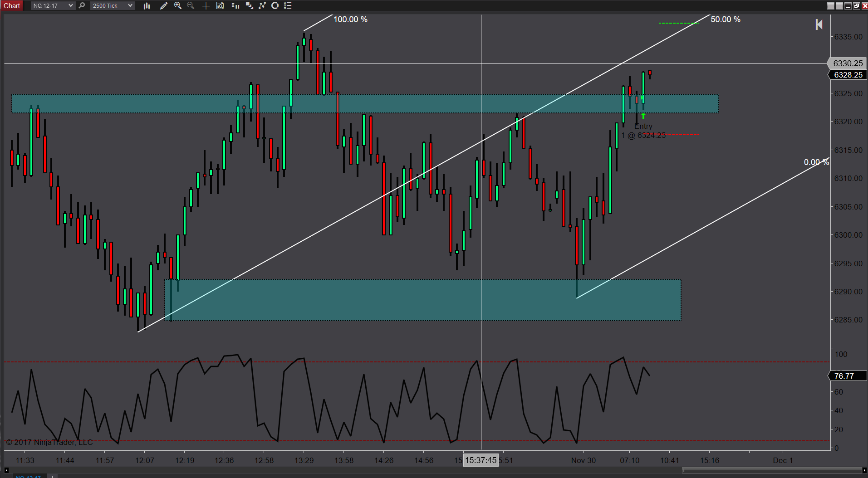Click the horizontal scrollbar thumb
The image size is (868, 478).
point(771,470)
